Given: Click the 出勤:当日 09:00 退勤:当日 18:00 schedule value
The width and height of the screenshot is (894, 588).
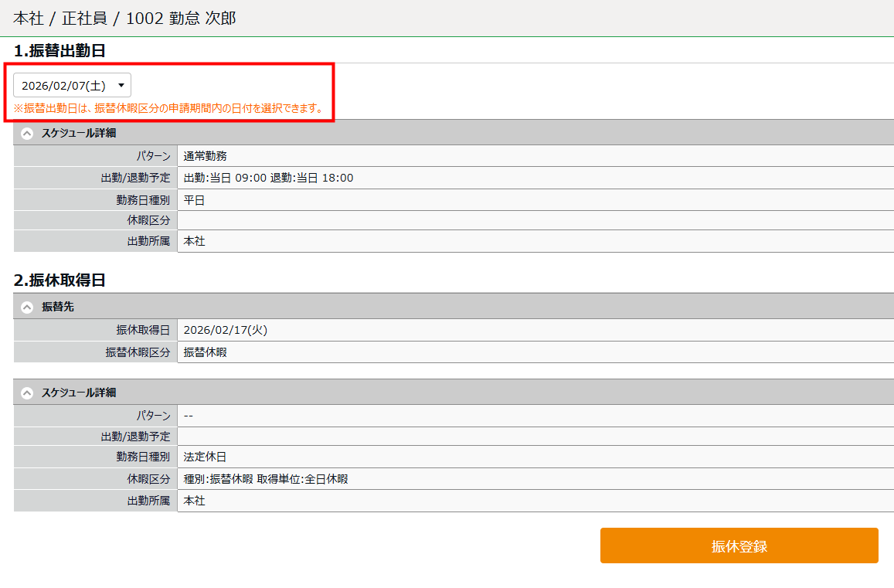Looking at the screenshot, I should tap(268, 178).
